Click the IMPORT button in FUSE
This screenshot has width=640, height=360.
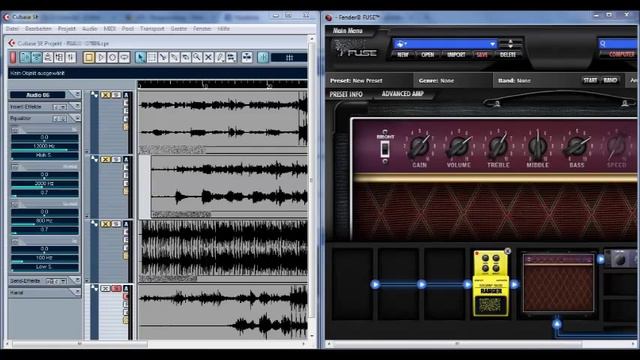[456, 54]
